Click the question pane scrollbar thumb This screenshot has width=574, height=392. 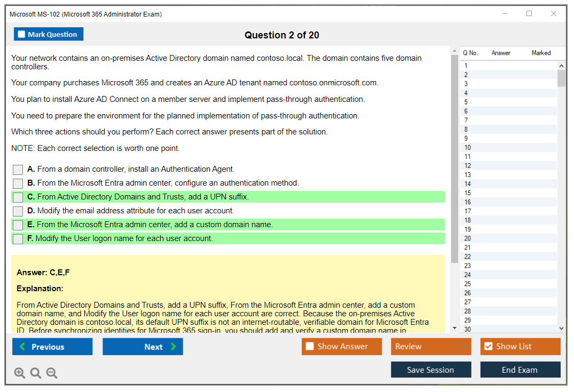point(454,159)
